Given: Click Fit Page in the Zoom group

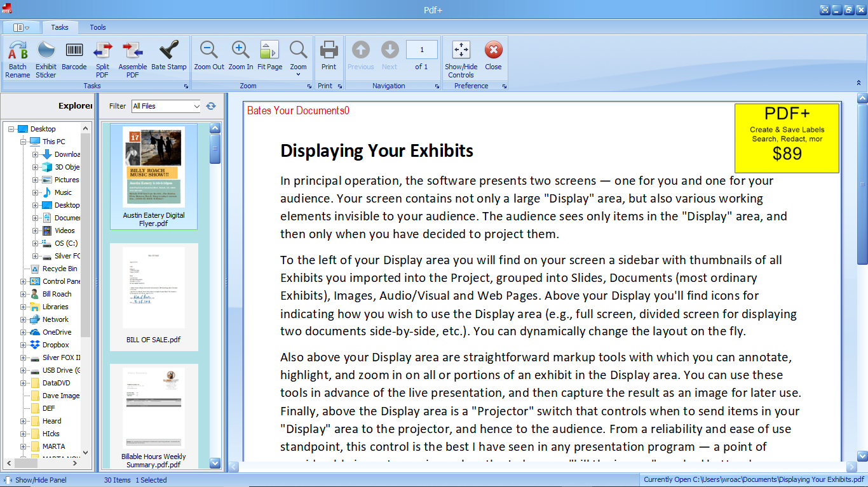Looking at the screenshot, I should pyautogui.click(x=269, y=57).
